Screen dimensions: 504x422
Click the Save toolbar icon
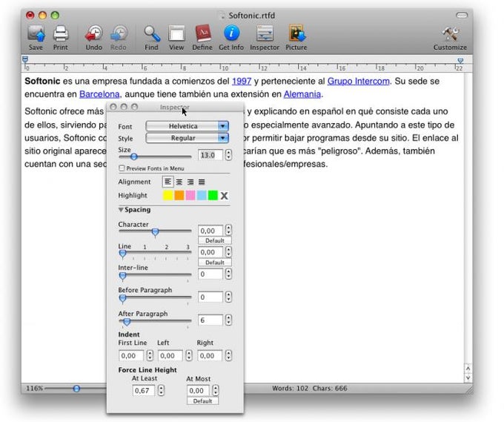click(36, 33)
